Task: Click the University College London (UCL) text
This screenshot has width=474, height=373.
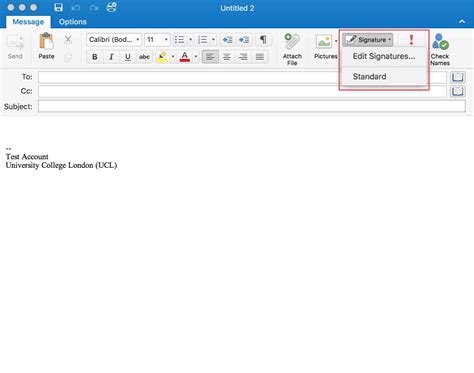Action: [x=61, y=165]
